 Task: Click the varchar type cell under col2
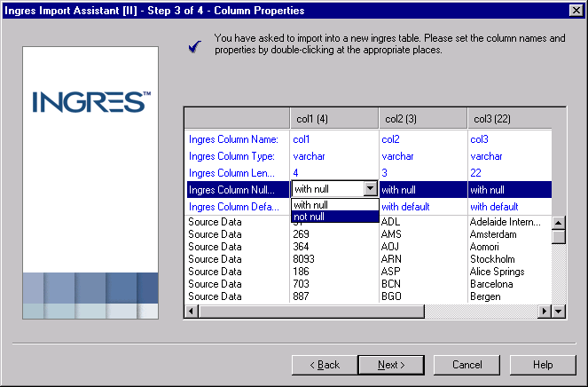point(423,156)
